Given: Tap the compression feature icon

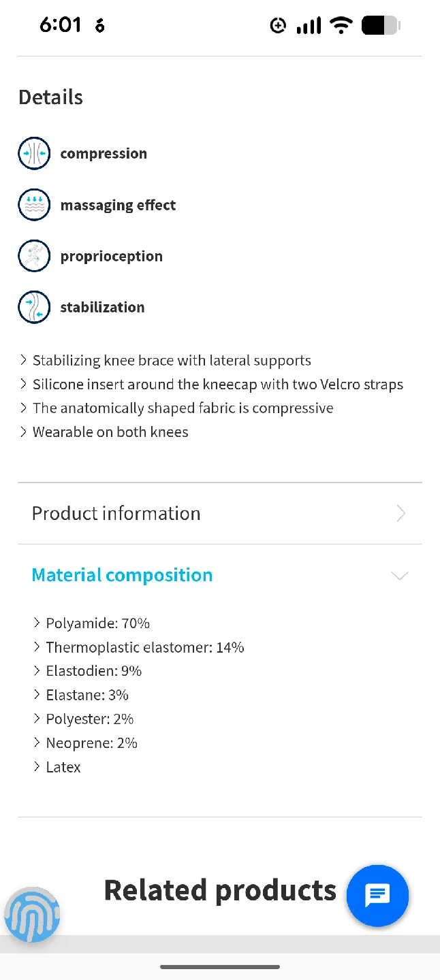Looking at the screenshot, I should coord(34,154).
